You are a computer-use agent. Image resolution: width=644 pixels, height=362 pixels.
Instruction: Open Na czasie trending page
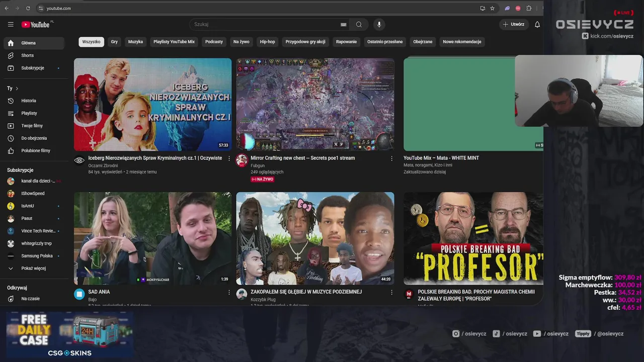click(34, 299)
